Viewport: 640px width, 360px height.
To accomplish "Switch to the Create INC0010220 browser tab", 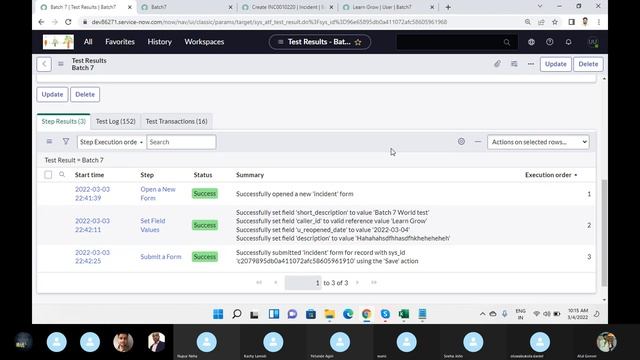I will [x=288, y=7].
